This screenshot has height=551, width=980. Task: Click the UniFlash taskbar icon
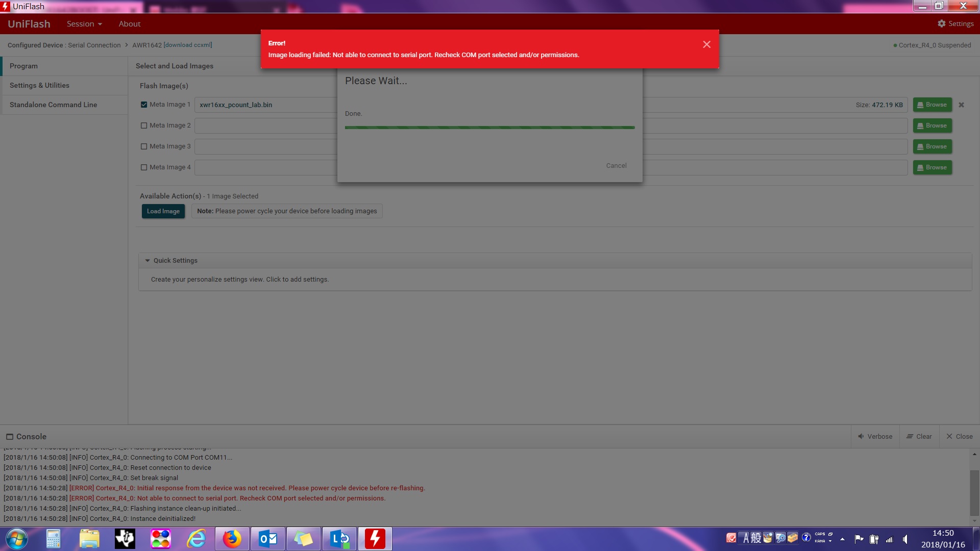tap(375, 539)
